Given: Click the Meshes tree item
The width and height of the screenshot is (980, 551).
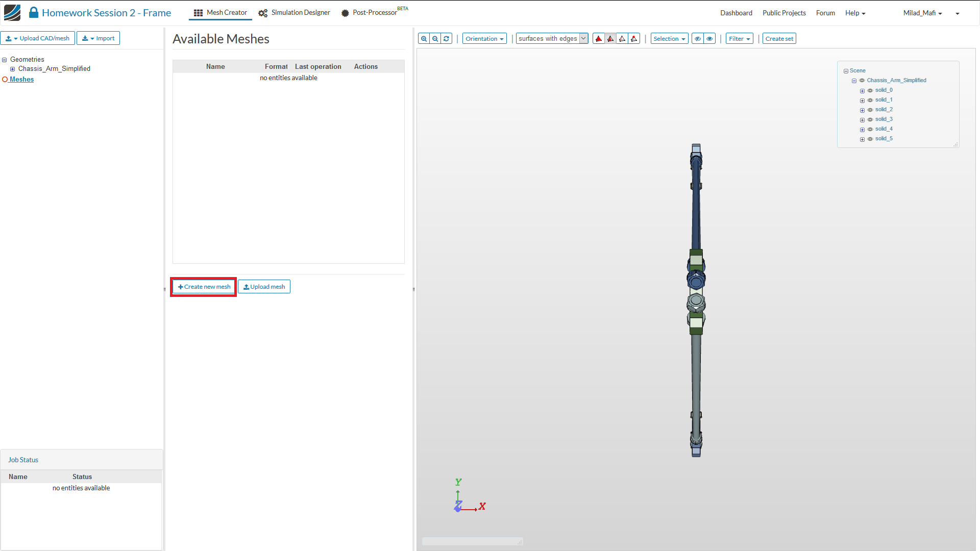Looking at the screenshot, I should (21, 80).
